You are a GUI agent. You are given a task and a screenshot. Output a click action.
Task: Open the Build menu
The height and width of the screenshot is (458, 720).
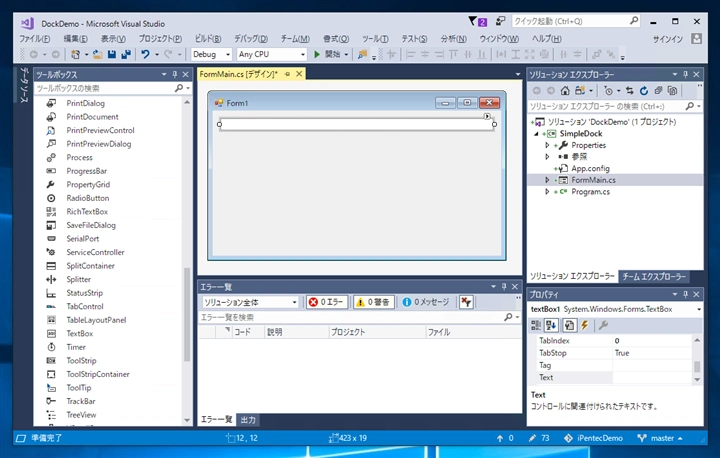[208, 39]
